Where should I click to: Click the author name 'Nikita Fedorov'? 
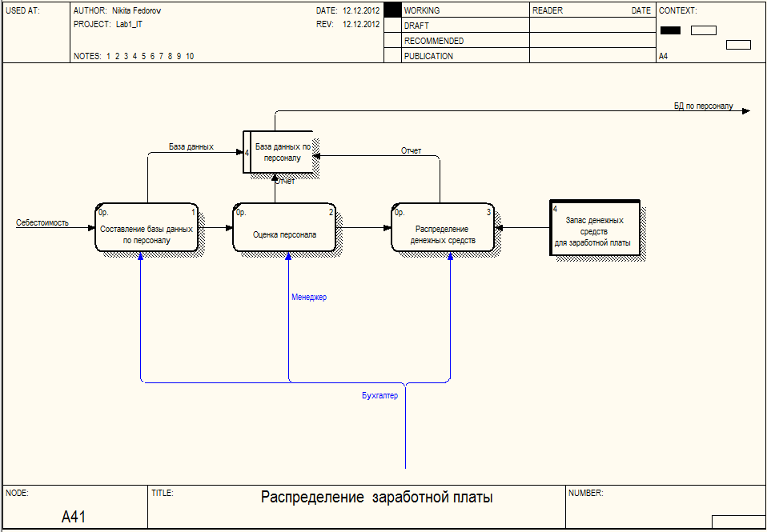(136, 10)
